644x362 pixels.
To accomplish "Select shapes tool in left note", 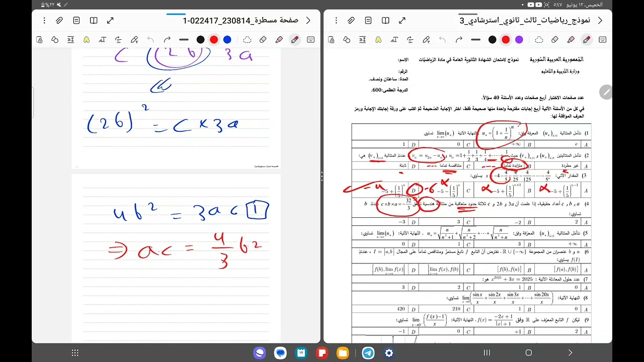I will pyautogui.click(x=55, y=40).
